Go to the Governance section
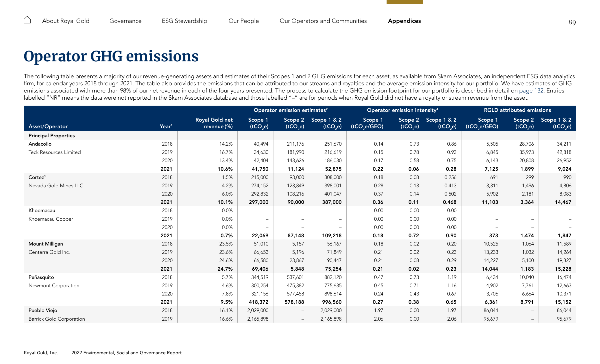The width and height of the screenshot is (600, 364). coord(125,21)
